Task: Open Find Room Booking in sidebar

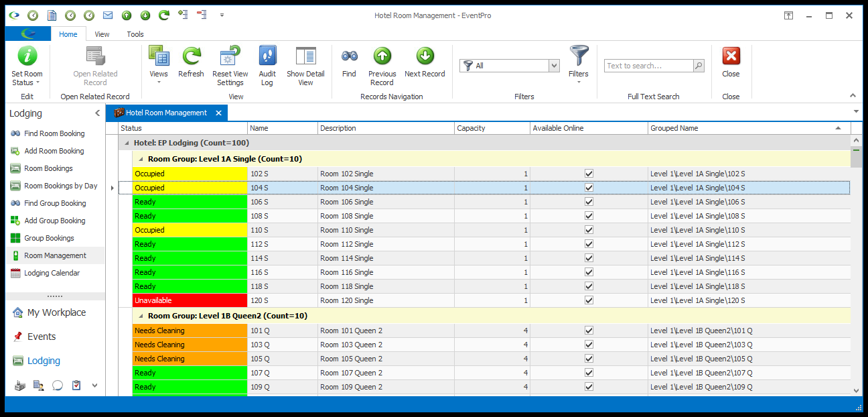Action: [54, 133]
